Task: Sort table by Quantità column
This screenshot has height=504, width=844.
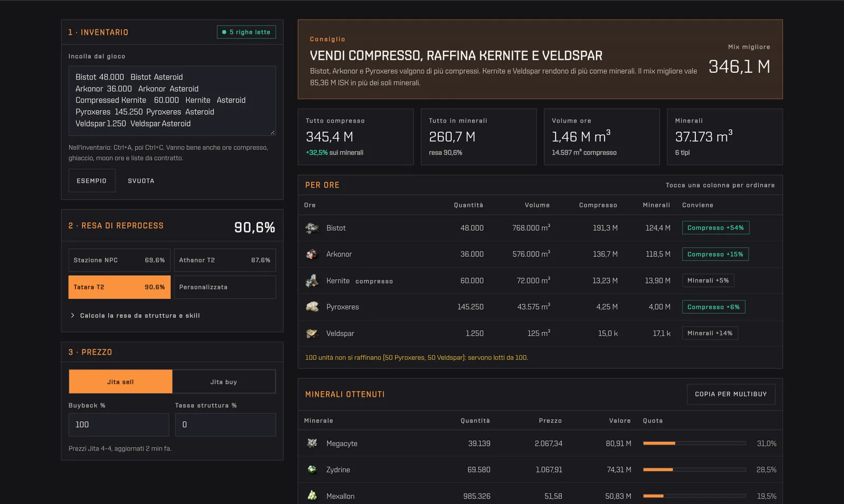Action: click(468, 205)
